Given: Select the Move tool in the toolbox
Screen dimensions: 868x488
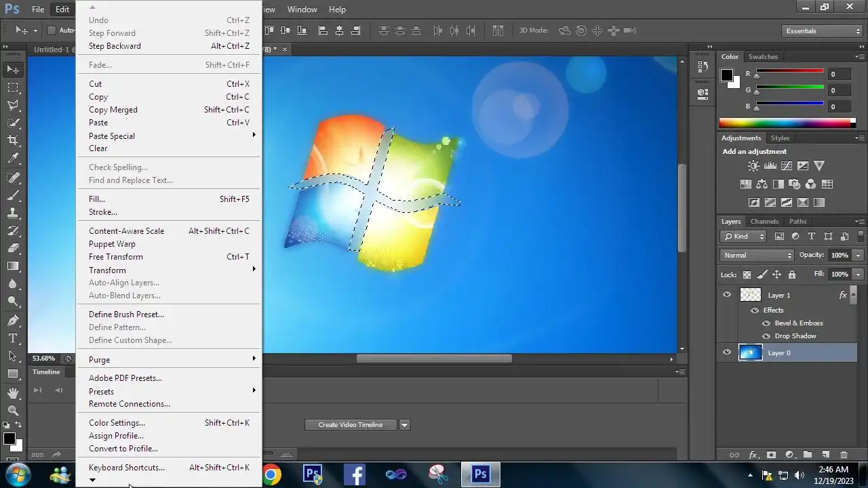Looking at the screenshot, I should 13,69.
